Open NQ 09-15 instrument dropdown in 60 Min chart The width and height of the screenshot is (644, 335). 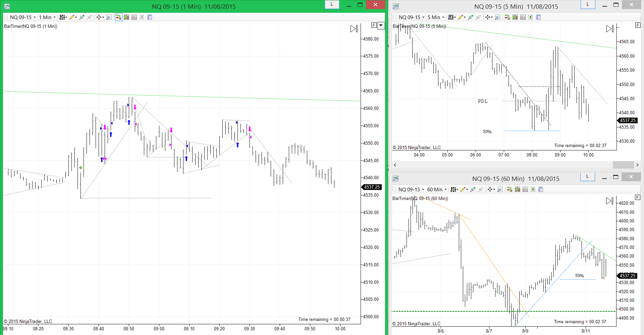411,189
